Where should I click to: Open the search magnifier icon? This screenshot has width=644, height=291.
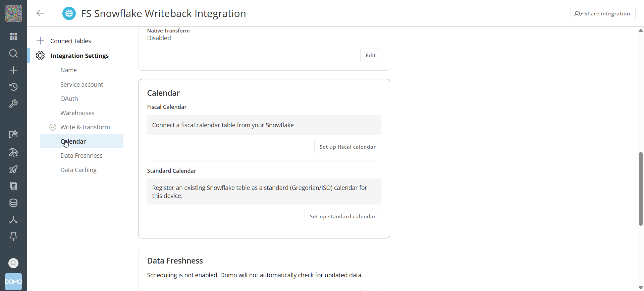[x=13, y=54]
